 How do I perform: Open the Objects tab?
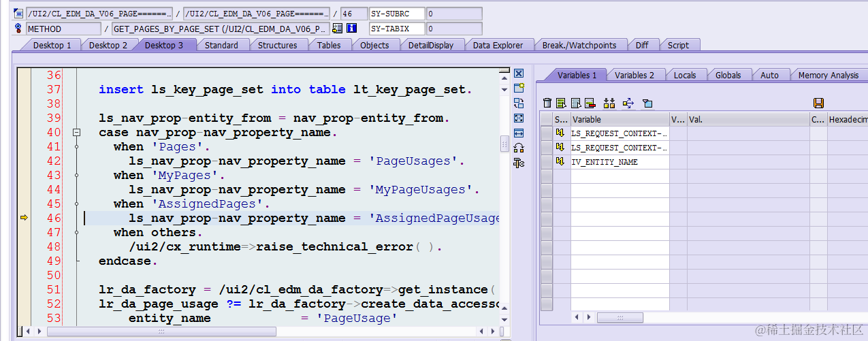click(x=374, y=45)
